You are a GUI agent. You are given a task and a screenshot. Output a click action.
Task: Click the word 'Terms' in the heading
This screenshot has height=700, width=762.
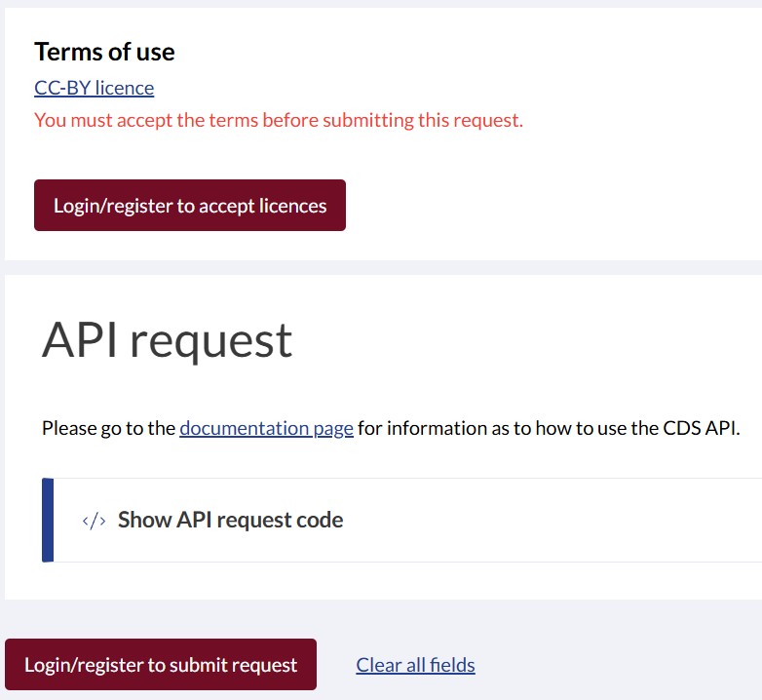point(65,52)
